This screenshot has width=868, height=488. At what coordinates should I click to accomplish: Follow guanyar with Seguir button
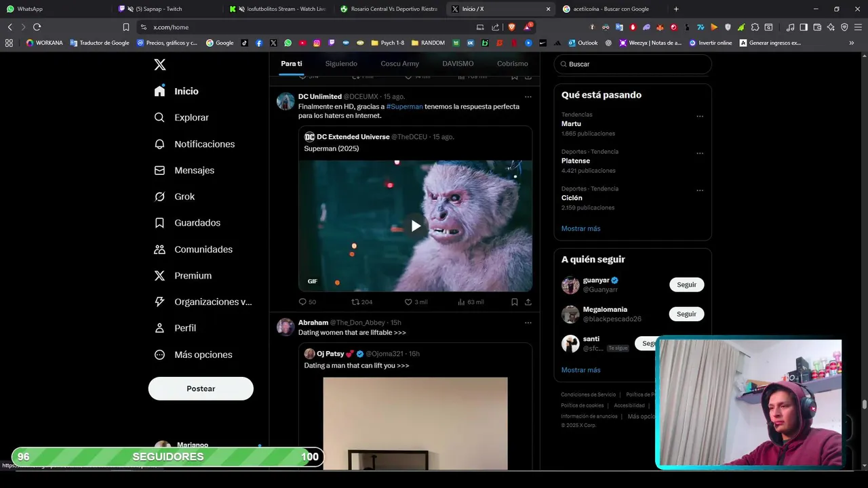click(x=686, y=285)
